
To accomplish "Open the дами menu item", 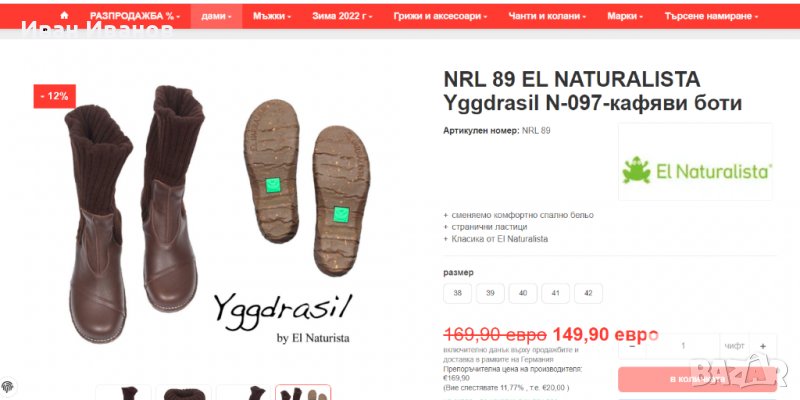I will [216, 16].
